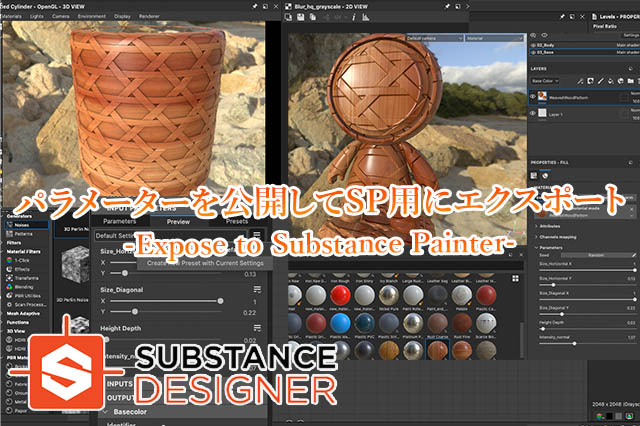The image size is (640, 426).
Task: Open the Default camera dropdown
Action: click(x=435, y=38)
